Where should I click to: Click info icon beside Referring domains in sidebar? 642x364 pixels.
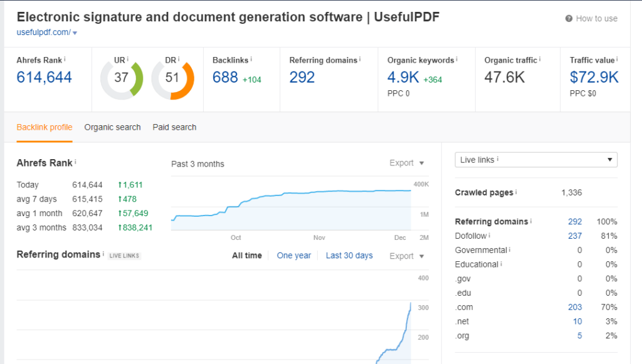point(531,221)
